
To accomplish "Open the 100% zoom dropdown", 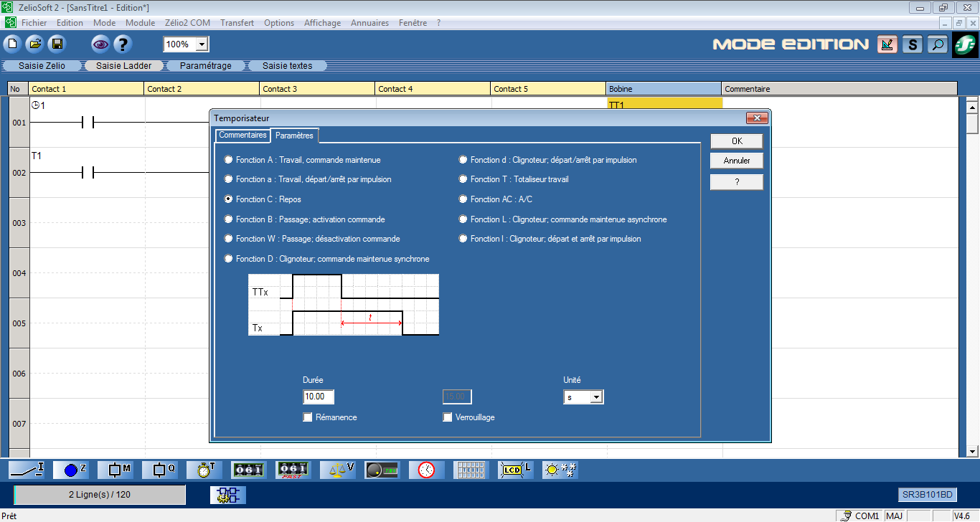I will (202, 44).
